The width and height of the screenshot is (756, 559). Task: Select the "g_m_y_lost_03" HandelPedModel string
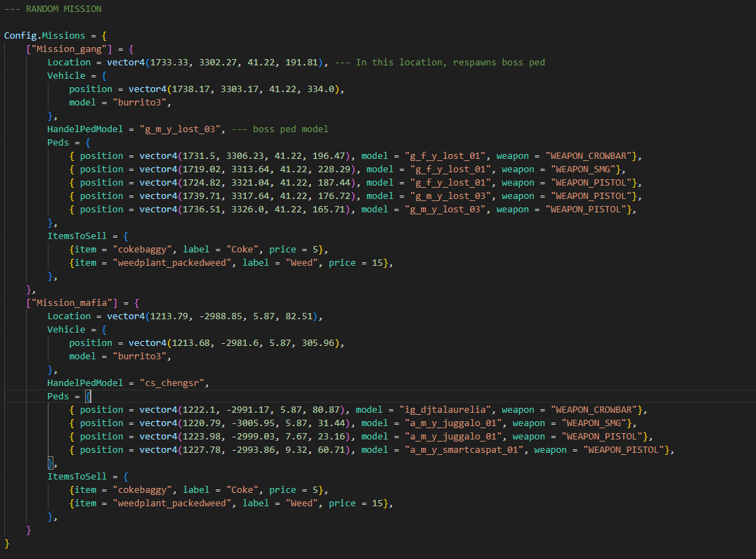188,129
